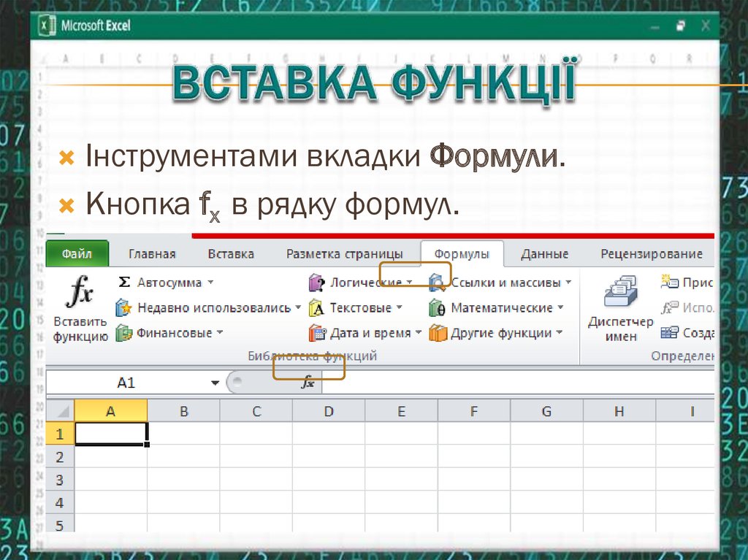This screenshot has height=560, width=748.
Task: Click the fx button in formula bar
Action: click(308, 382)
